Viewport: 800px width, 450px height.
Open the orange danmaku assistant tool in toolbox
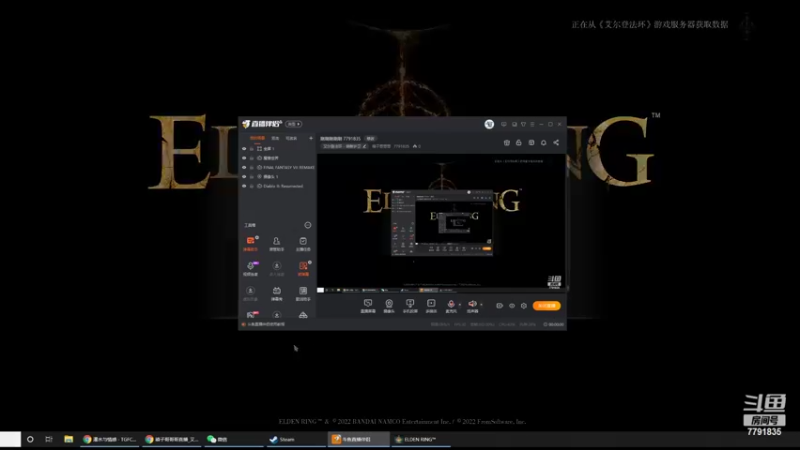tap(251, 244)
